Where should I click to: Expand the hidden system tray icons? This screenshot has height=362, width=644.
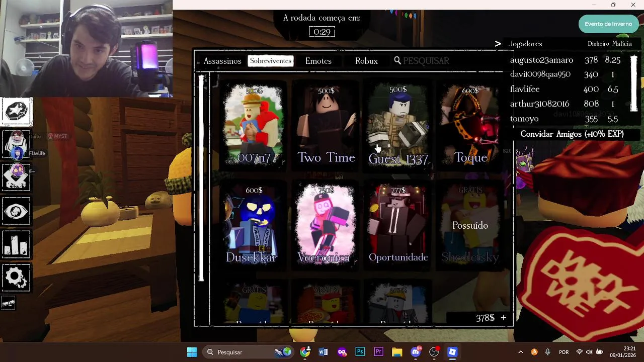(x=521, y=352)
